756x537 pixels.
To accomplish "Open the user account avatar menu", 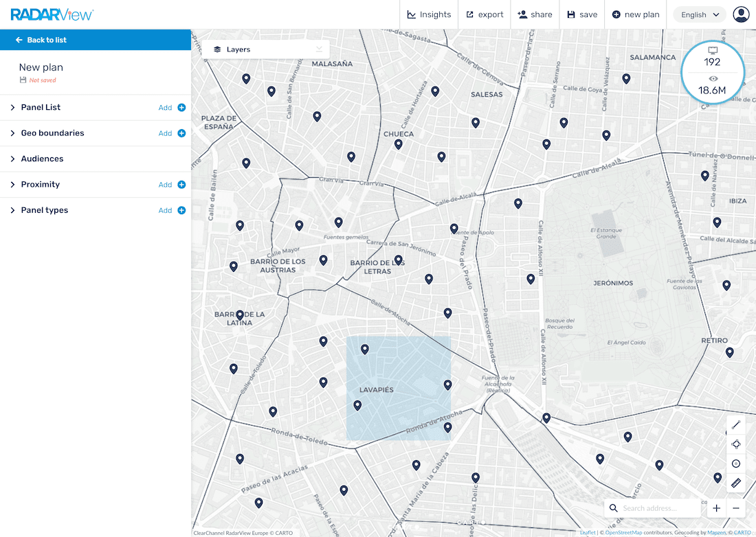I will 741,13.
